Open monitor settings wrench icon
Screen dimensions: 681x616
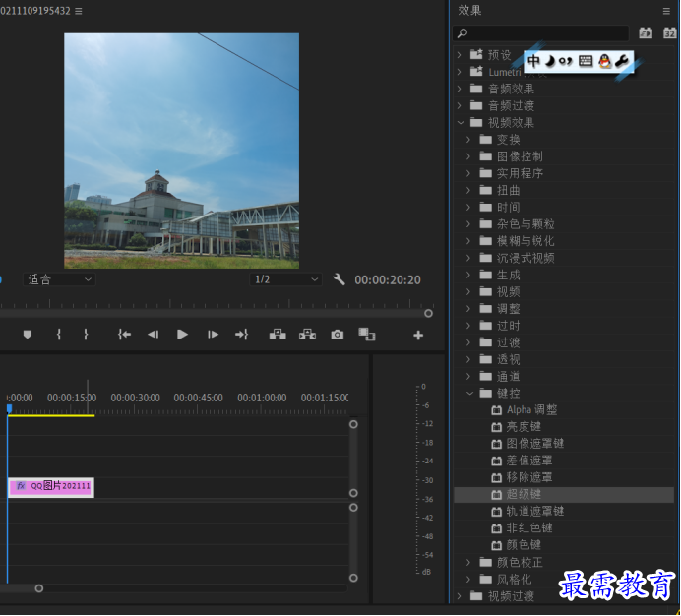[340, 279]
